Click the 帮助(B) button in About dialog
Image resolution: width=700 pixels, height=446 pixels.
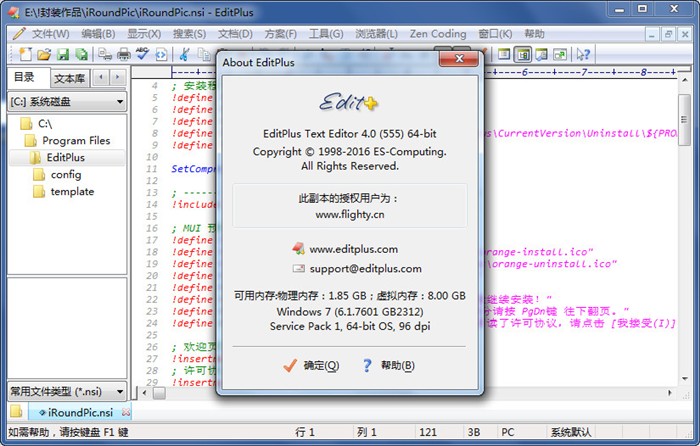click(x=388, y=366)
